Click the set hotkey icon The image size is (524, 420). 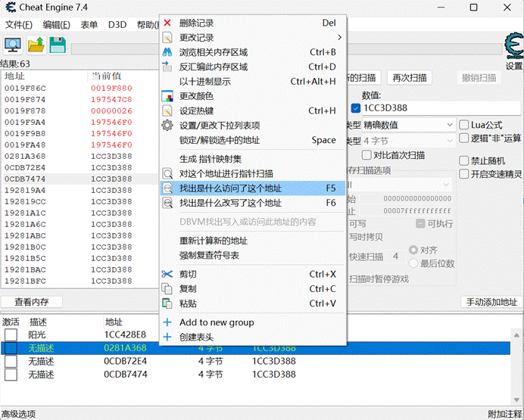(x=167, y=110)
